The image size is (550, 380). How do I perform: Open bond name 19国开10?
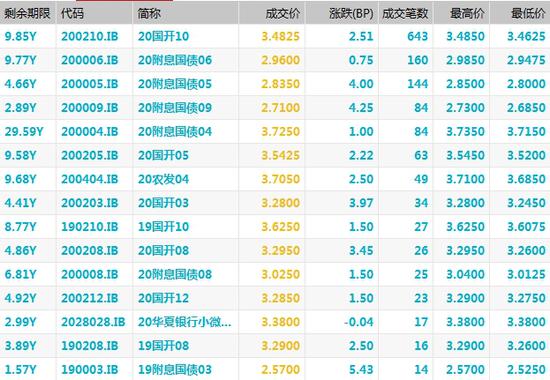coord(163,227)
